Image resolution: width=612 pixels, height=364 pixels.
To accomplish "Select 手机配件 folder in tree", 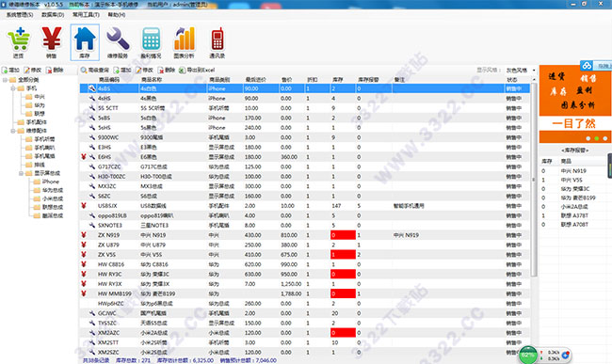I will pyautogui.click(x=32, y=122).
